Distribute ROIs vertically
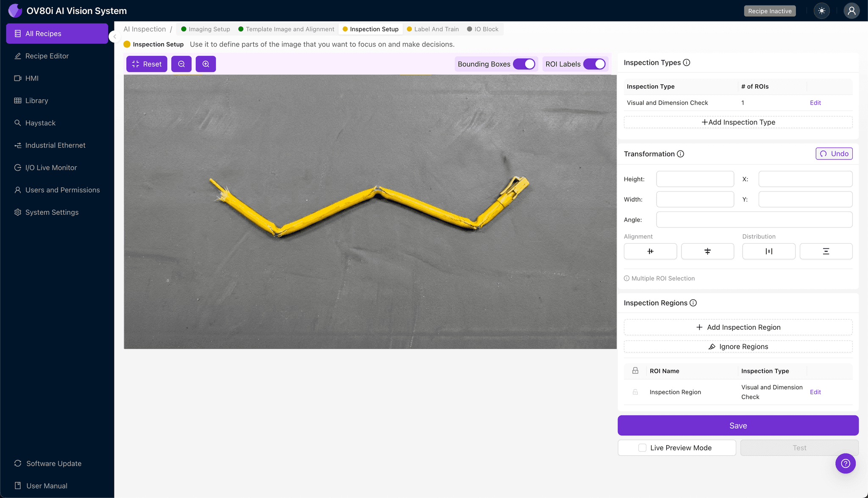Image resolution: width=868 pixels, height=498 pixels. pyautogui.click(x=826, y=251)
